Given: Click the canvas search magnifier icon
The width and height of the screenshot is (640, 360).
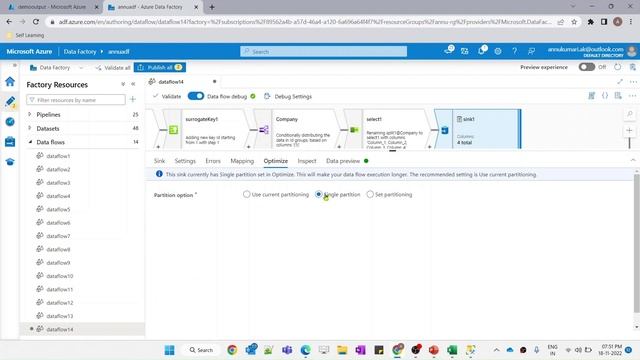Looking at the screenshot, I should click(629, 114).
